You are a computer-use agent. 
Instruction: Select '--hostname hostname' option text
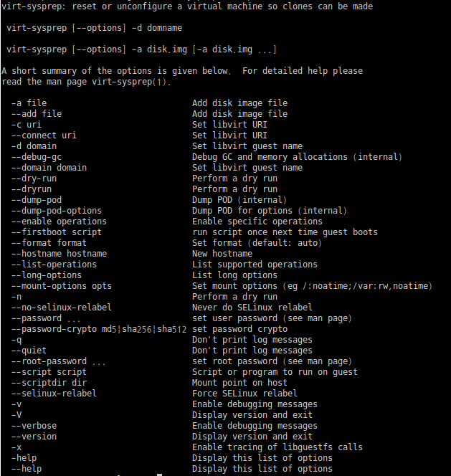[60, 254]
